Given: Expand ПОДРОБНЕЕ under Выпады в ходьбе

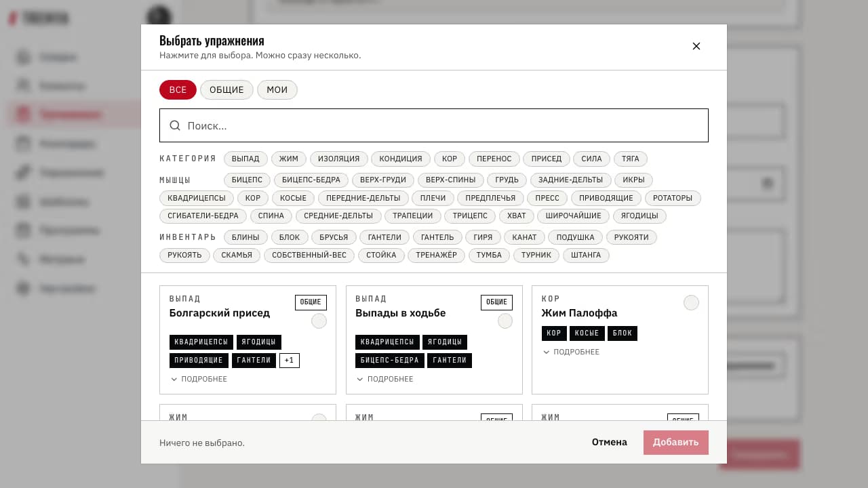Looking at the screenshot, I should 384,379.
